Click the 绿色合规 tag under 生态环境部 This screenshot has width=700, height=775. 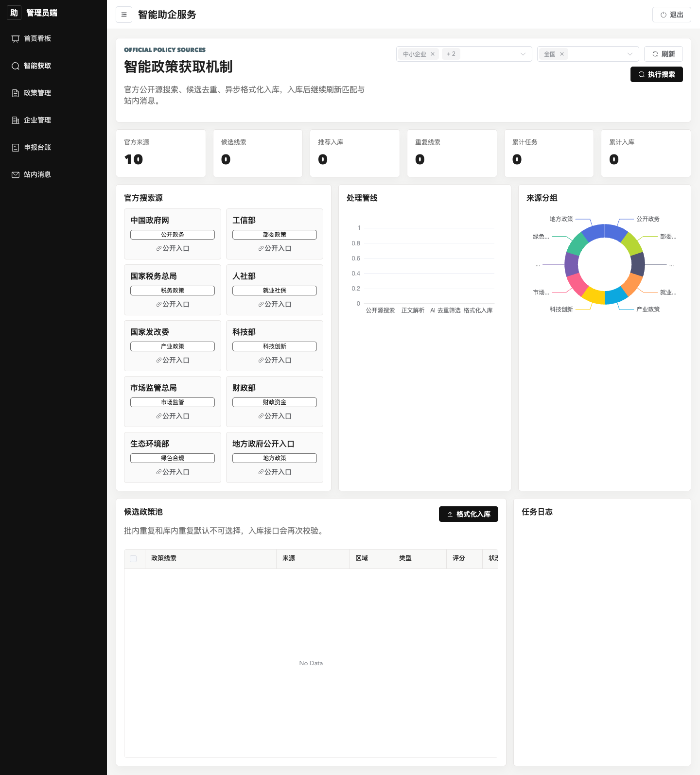click(173, 458)
